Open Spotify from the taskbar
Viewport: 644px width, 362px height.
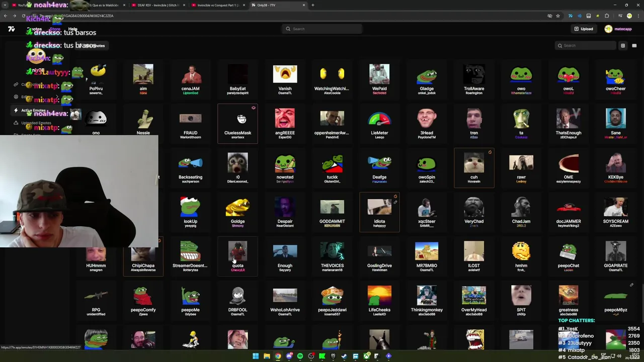[x=300, y=356]
